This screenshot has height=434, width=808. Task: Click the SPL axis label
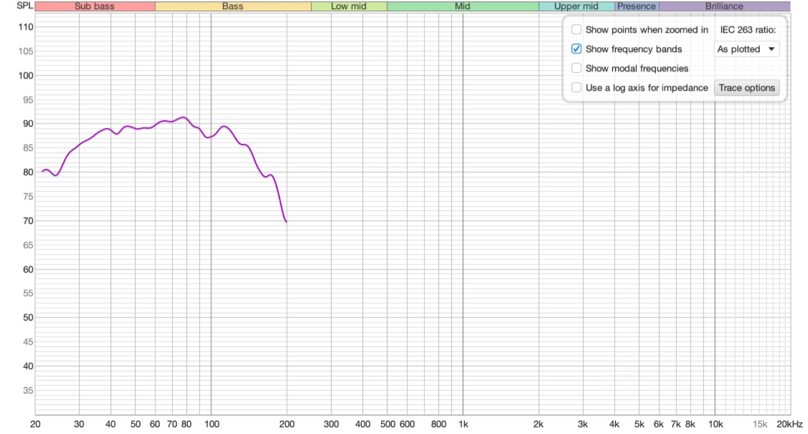pos(14,6)
